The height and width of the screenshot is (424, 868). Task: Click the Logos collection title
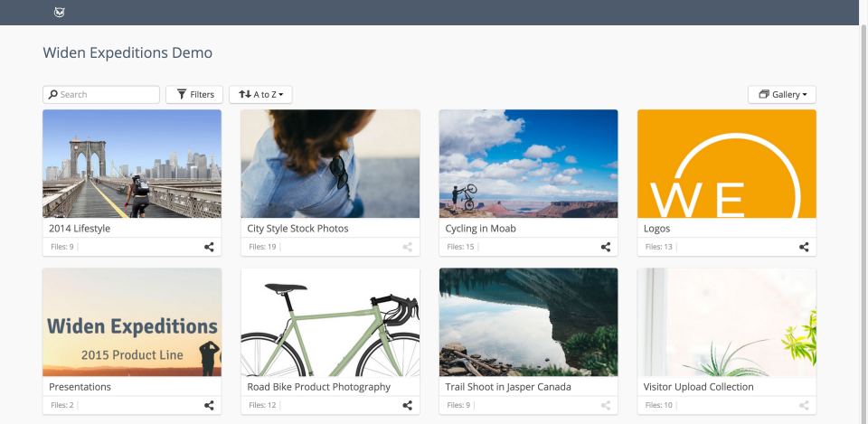[657, 228]
